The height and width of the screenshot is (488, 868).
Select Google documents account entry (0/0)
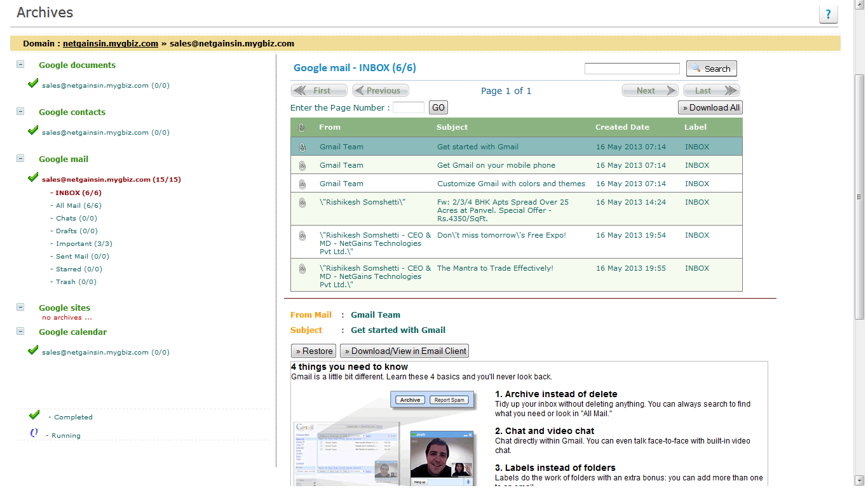tap(105, 85)
